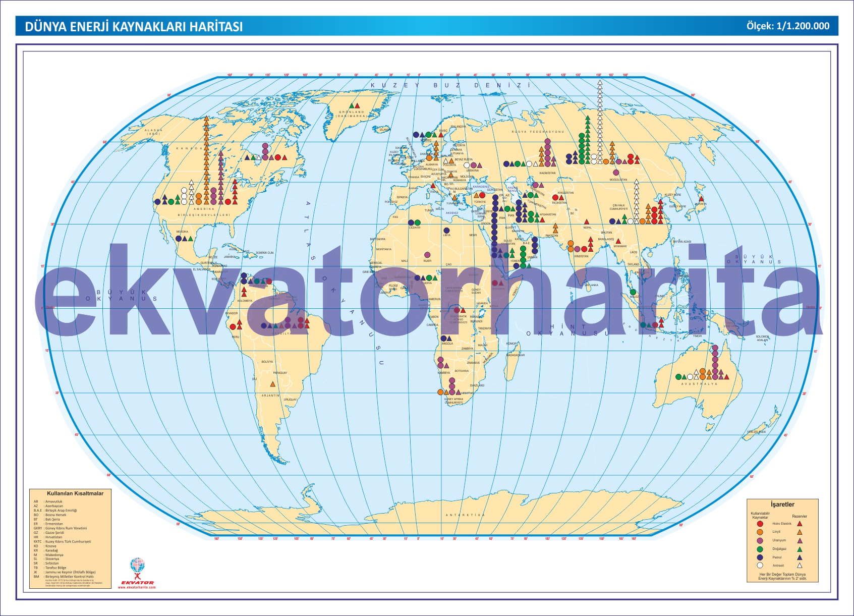Click the Madagaskar label on the map
Viewport: 854px width, 616px height.
click(x=516, y=355)
